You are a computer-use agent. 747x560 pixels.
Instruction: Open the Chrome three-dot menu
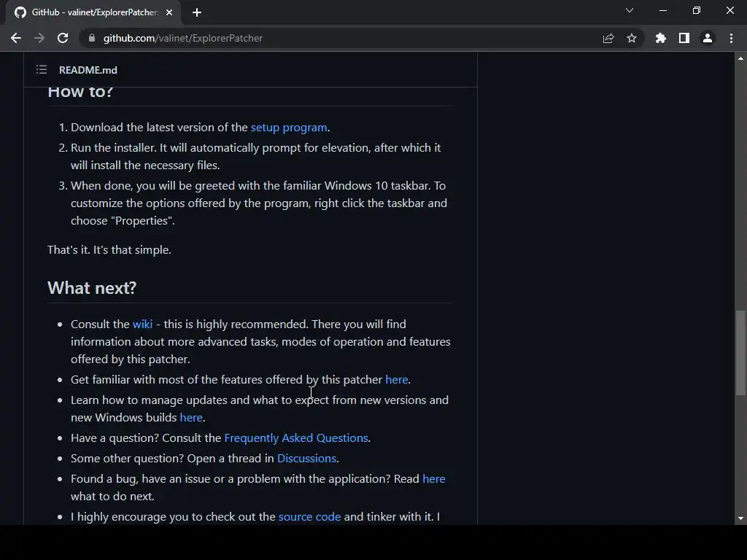731,38
